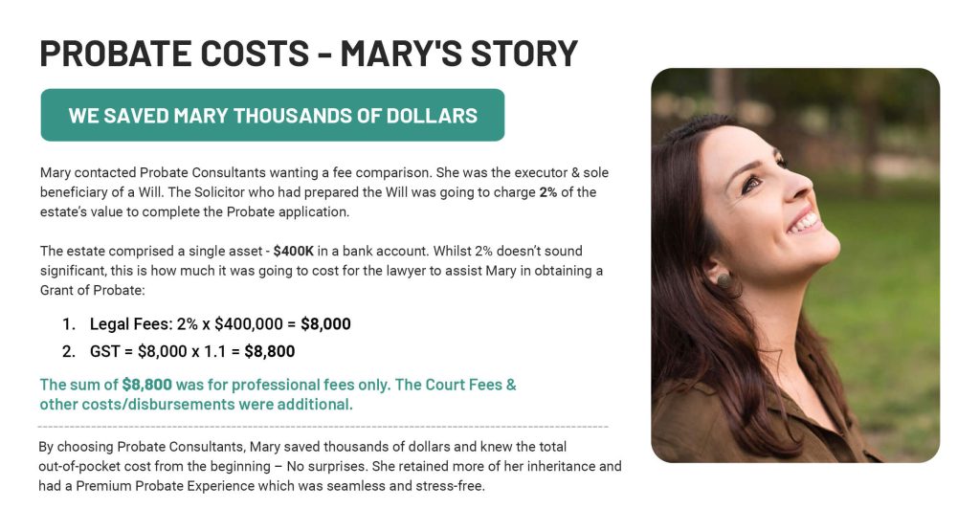
Task: Click the bold "$8,800" GST result
Action: pyautogui.click(x=269, y=351)
